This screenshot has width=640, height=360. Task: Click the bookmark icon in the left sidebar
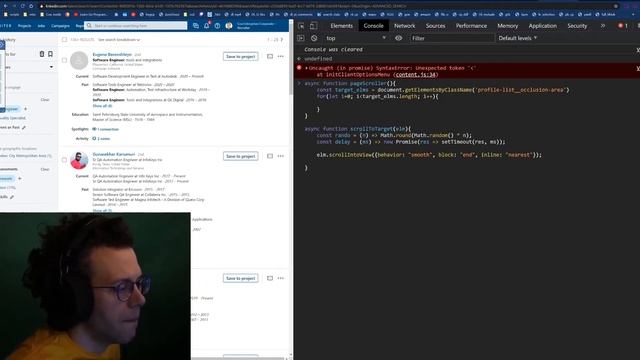[50, 54]
